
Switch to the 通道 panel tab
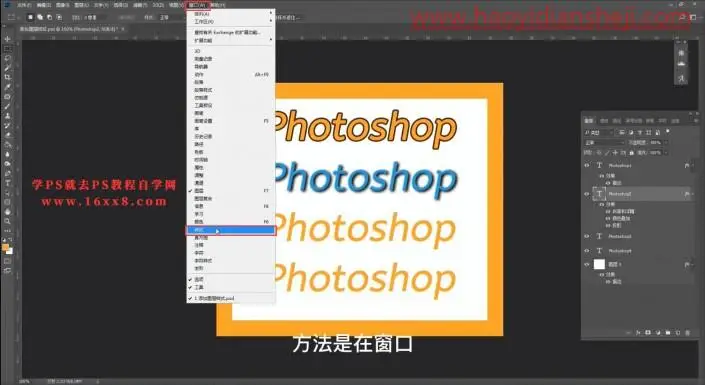(x=604, y=121)
